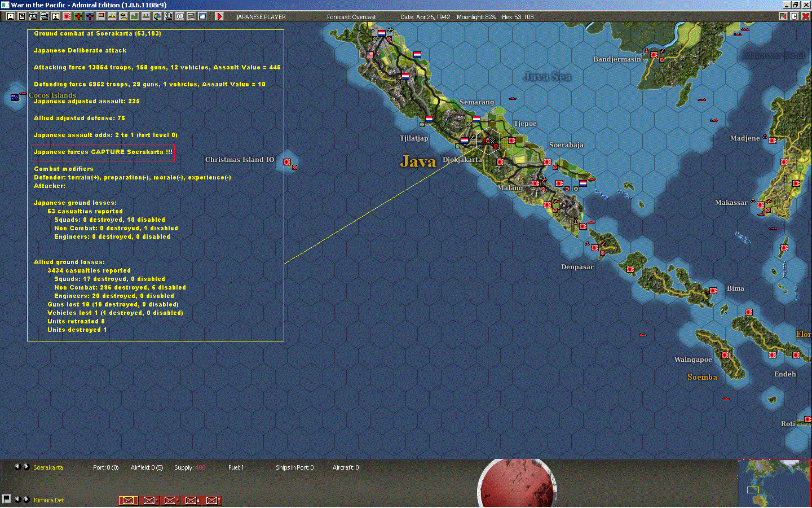Screen dimensions: 812x508
Task: Click the 'Java' island label on the map
Action: (418, 162)
